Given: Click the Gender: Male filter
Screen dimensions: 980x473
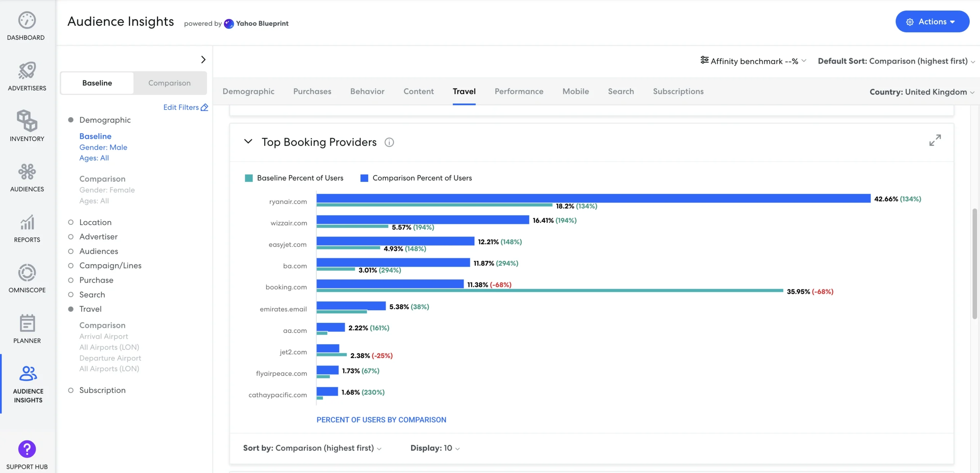Looking at the screenshot, I should (x=103, y=147).
